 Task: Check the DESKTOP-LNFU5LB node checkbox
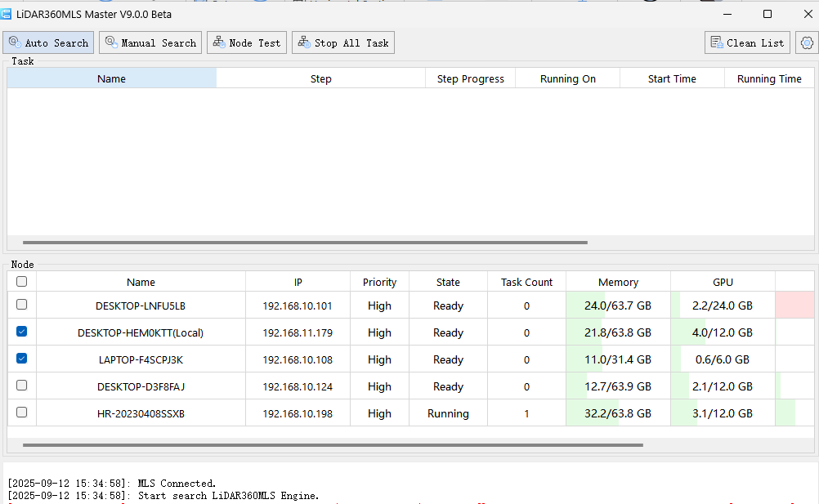point(22,305)
